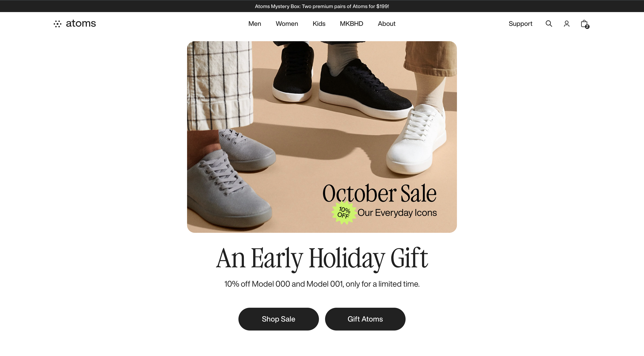The height and width of the screenshot is (356, 644).
Task: Click the atoms dotted logo icon
Action: [x=58, y=24]
